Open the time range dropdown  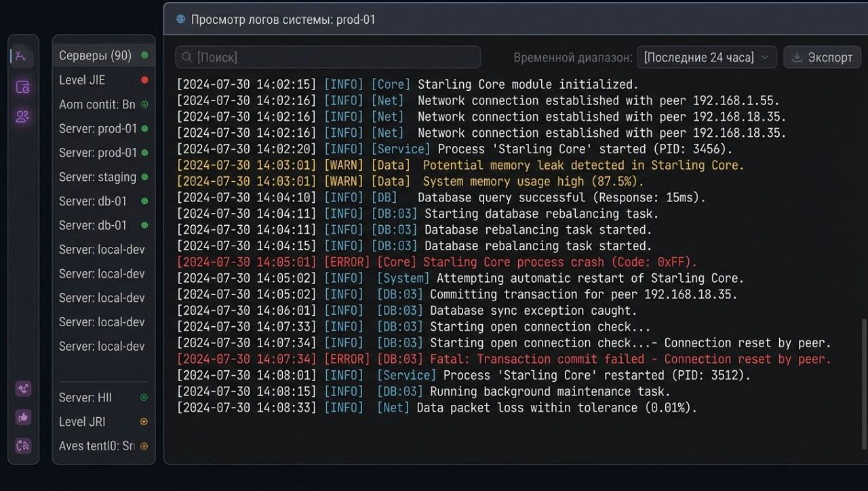click(706, 58)
